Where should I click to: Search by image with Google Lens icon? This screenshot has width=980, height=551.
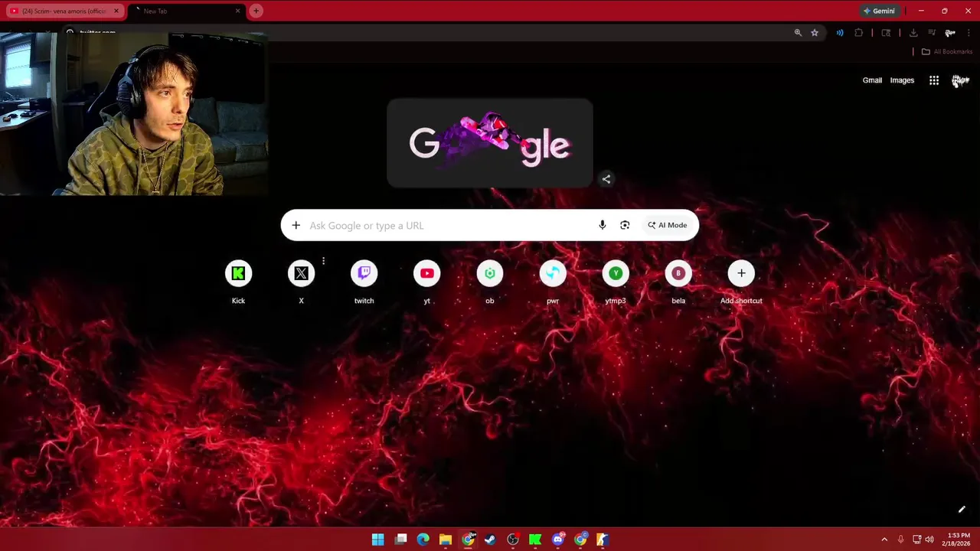click(625, 225)
